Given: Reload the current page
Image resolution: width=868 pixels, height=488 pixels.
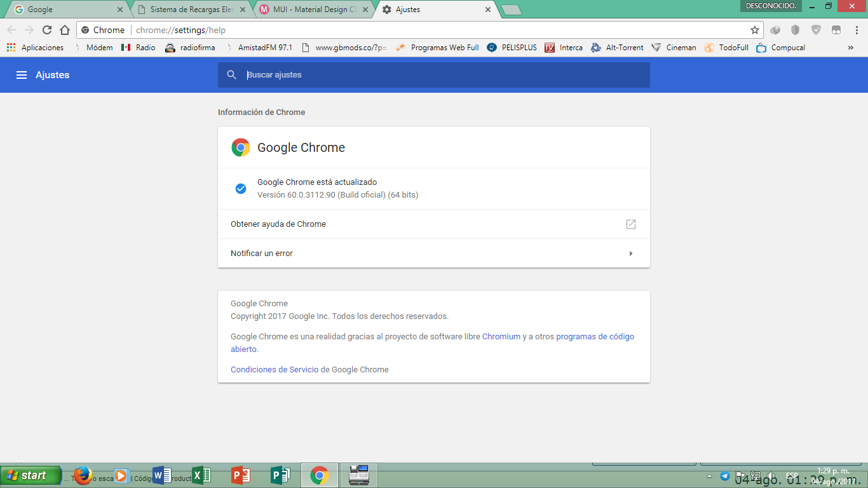Looking at the screenshot, I should point(47,30).
